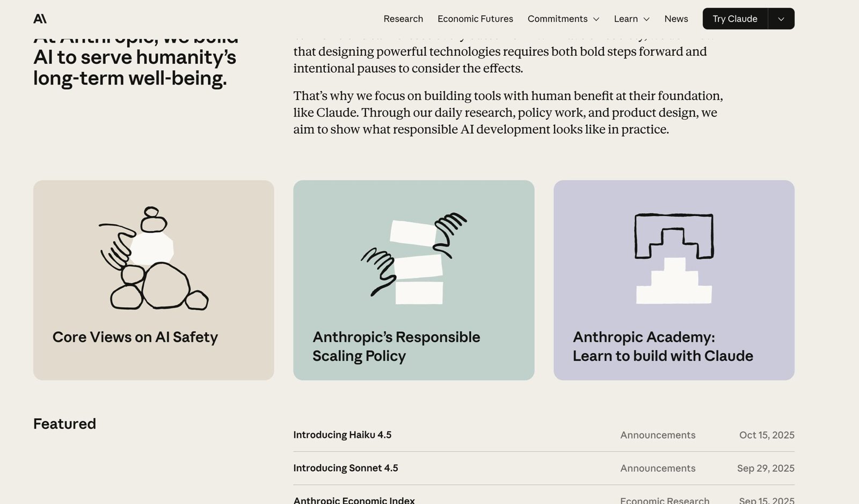The width and height of the screenshot is (859, 504).
Task: Open Anthropic Academy card title
Action: click(x=663, y=346)
